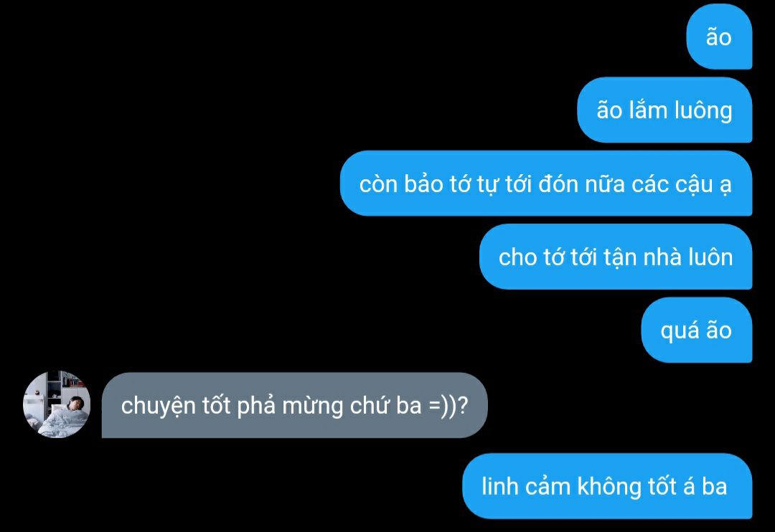
Task: Click the word 'không' in the bottom bubble
Action: (609, 487)
